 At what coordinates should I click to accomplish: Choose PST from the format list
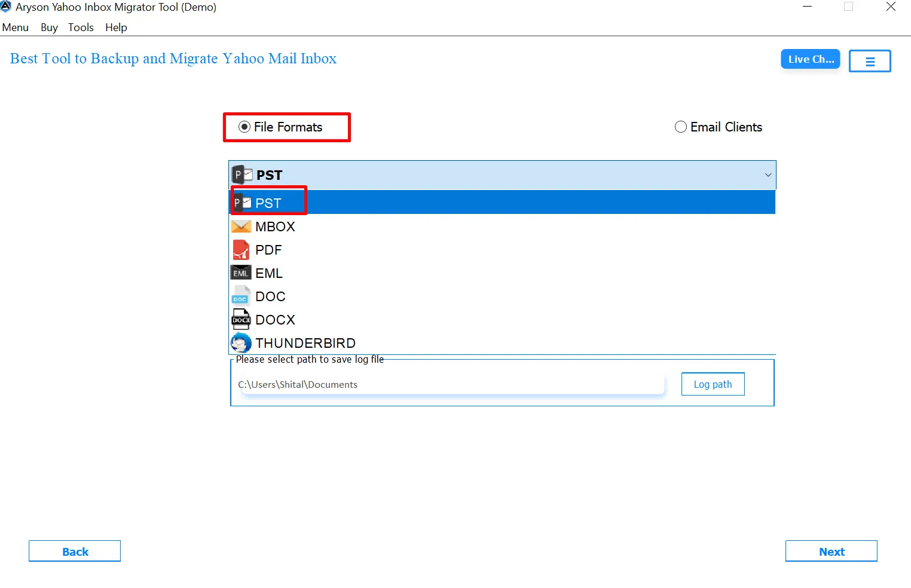(x=503, y=203)
